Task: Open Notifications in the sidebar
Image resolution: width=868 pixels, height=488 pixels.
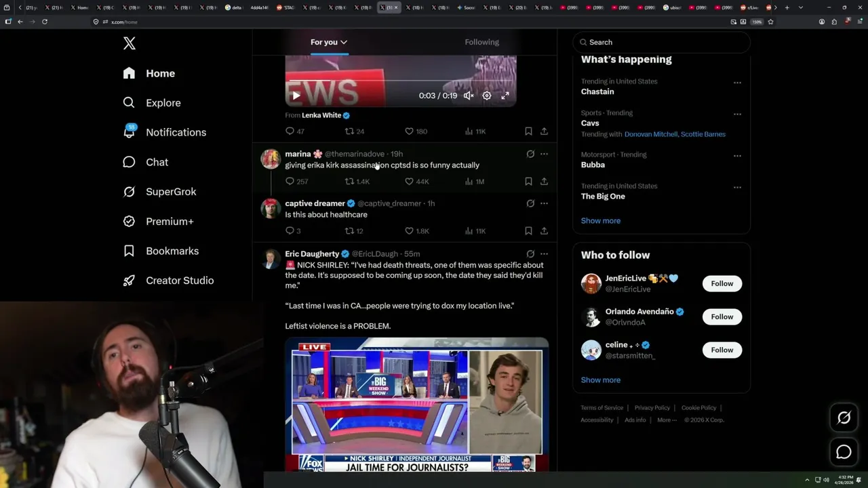Action: 164,132
